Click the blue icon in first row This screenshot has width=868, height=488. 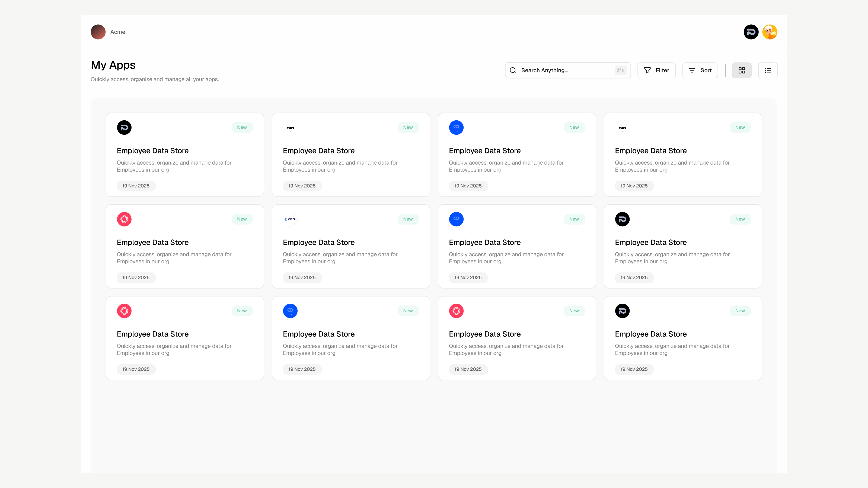(456, 128)
